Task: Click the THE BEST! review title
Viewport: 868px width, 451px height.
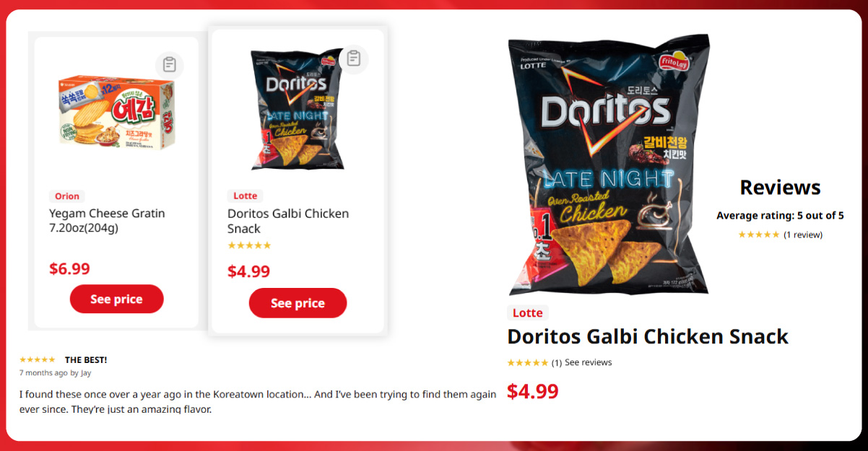Action: click(86, 359)
